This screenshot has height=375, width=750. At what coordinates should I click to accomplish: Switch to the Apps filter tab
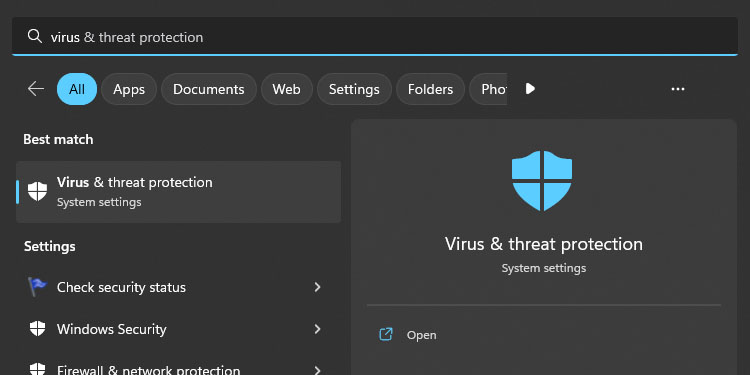129,89
